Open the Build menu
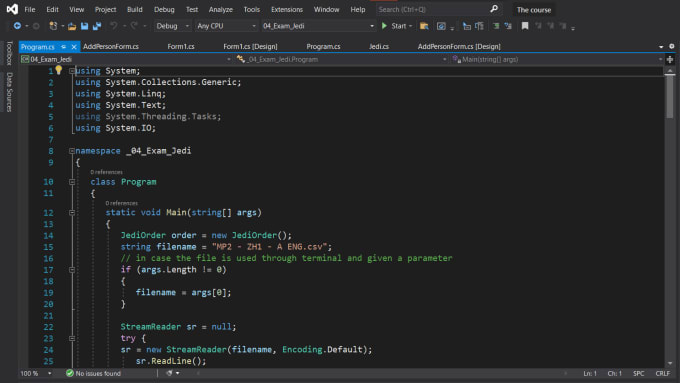680x383 pixels. (x=134, y=9)
